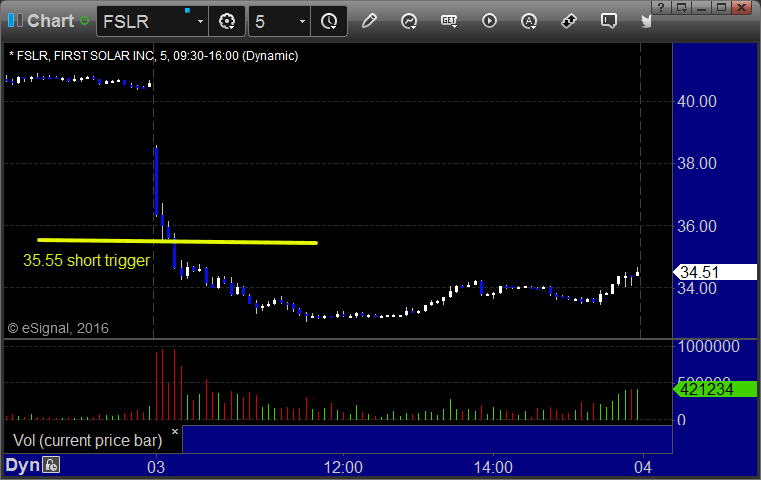Screen dimensions: 761x480
Task: Click the 34.51 current price marker
Action: [714, 272]
